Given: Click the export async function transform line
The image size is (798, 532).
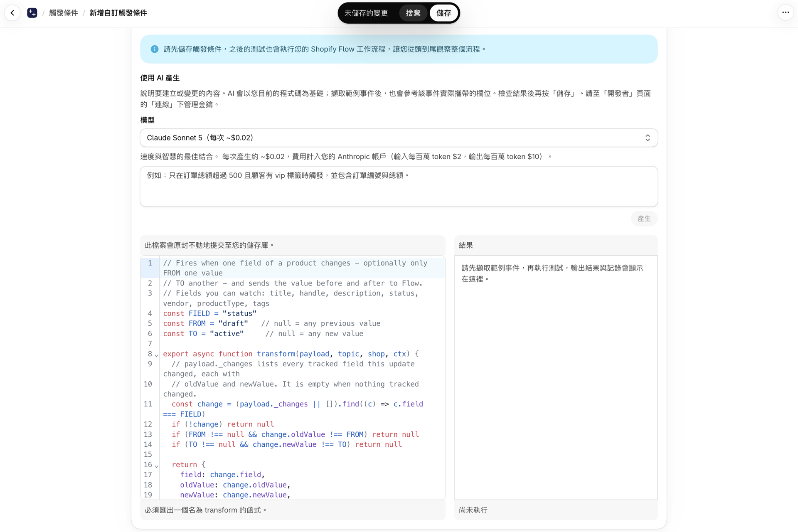Looking at the screenshot, I should click(291, 354).
